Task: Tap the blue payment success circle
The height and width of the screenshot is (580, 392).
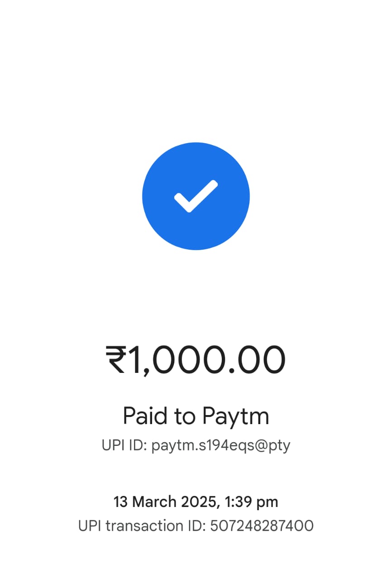Action: tap(196, 196)
